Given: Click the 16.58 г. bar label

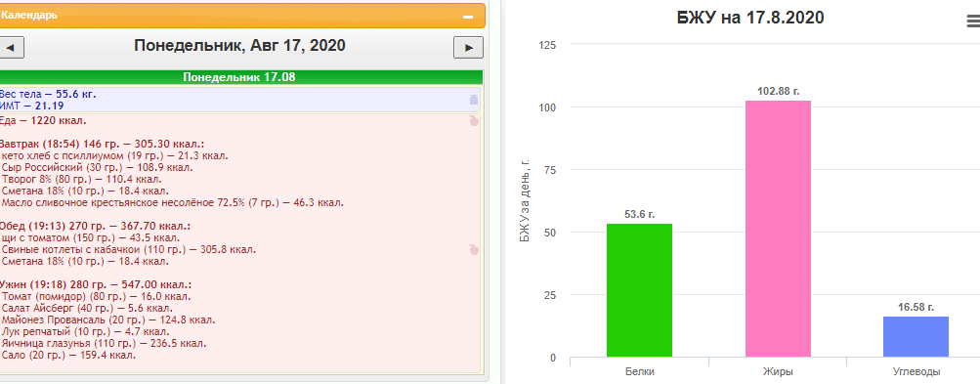Looking at the screenshot, I should click(x=916, y=307).
